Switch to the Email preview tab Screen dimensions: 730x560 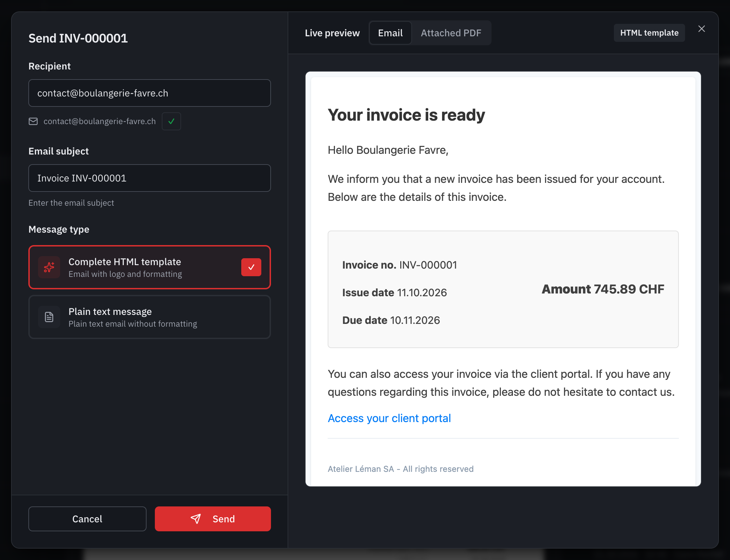click(390, 33)
